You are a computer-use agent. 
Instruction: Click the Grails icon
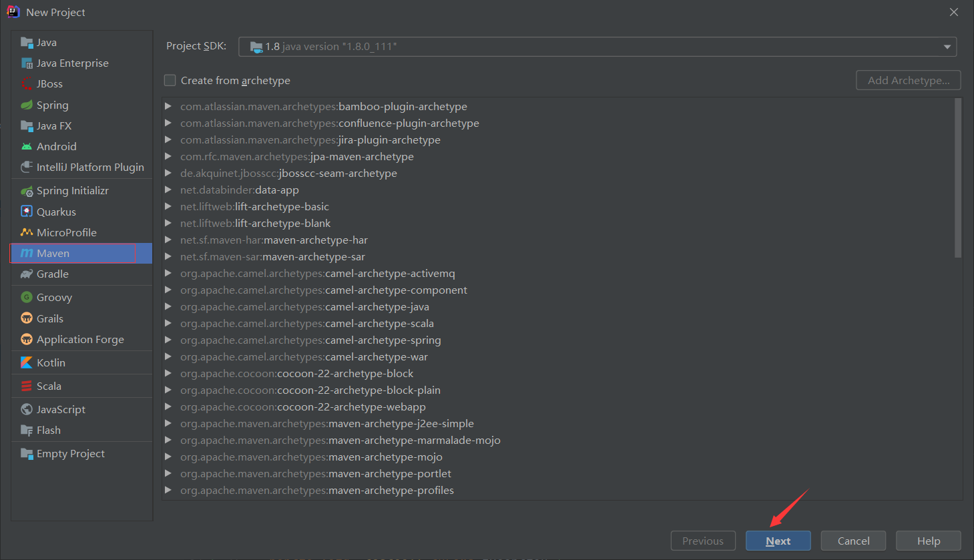pyautogui.click(x=27, y=319)
